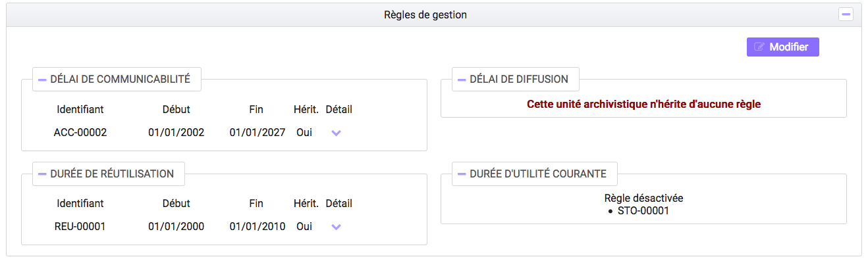Click the red no inherited rule message
This screenshot has height=259, width=868.
(643, 104)
